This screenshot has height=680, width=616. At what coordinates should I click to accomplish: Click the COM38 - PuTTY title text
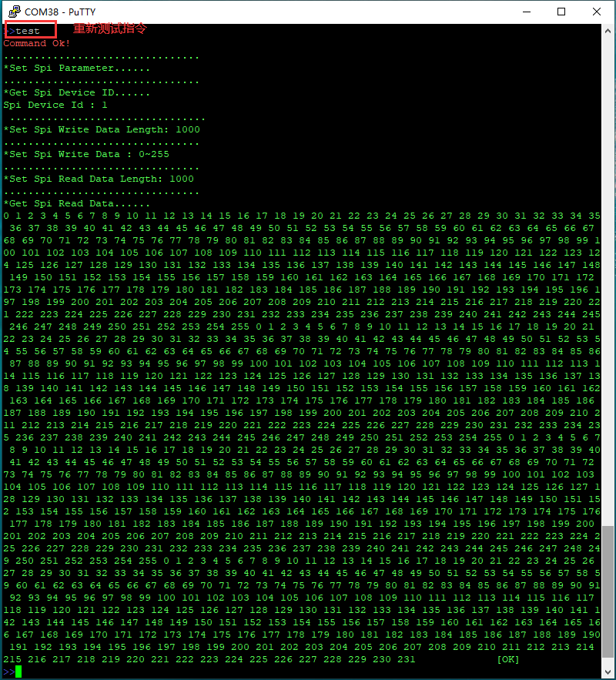click(x=61, y=12)
